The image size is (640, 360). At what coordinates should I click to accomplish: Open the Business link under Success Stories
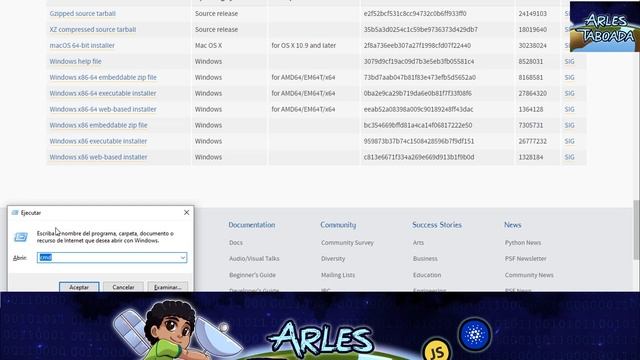click(x=425, y=258)
